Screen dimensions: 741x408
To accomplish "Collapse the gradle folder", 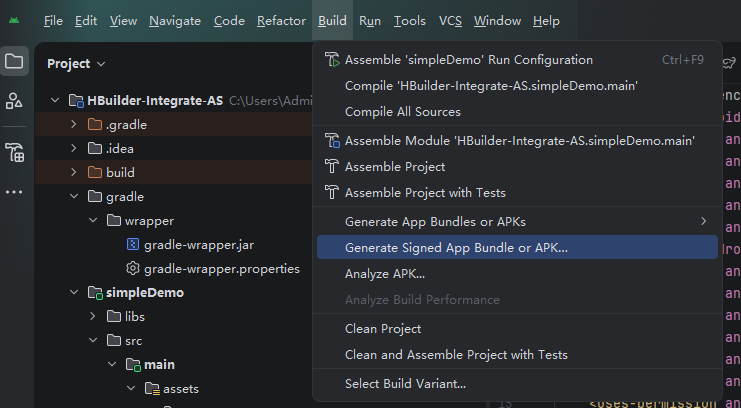I will pos(74,196).
